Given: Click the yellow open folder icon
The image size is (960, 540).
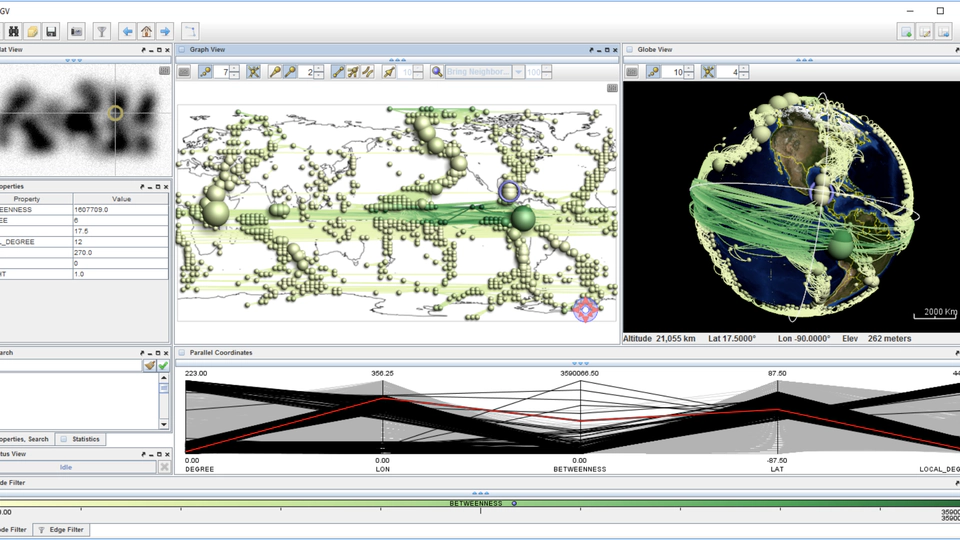Looking at the screenshot, I should (32, 31).
